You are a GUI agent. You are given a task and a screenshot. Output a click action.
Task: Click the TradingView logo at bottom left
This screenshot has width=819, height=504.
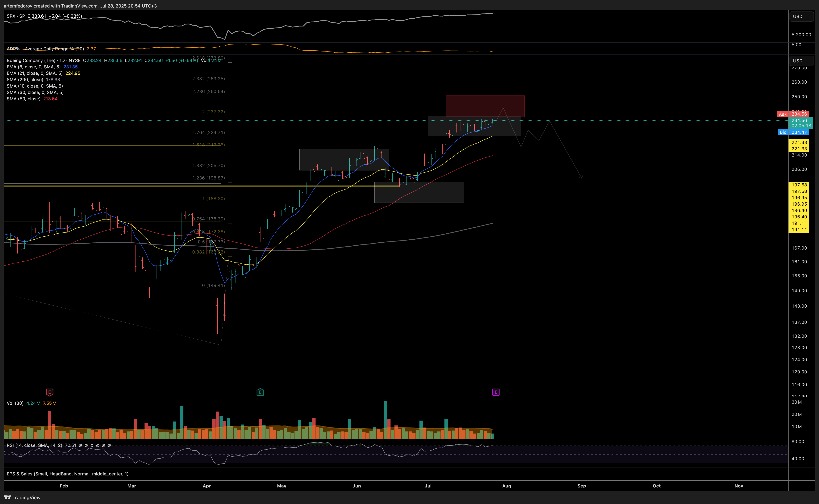click(x=22, y=497)
